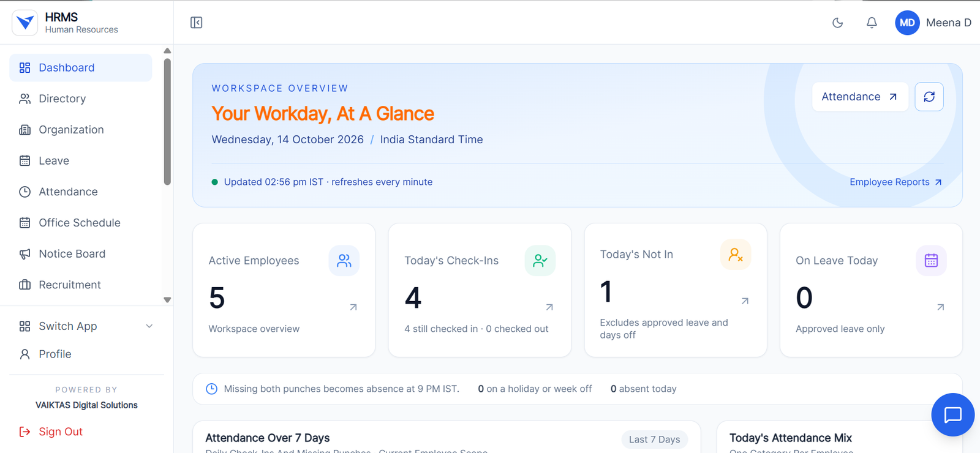Click the Attendance clock icon in sidebar
The height and width of the screenshot is (453, 980).
coord(24,192)
